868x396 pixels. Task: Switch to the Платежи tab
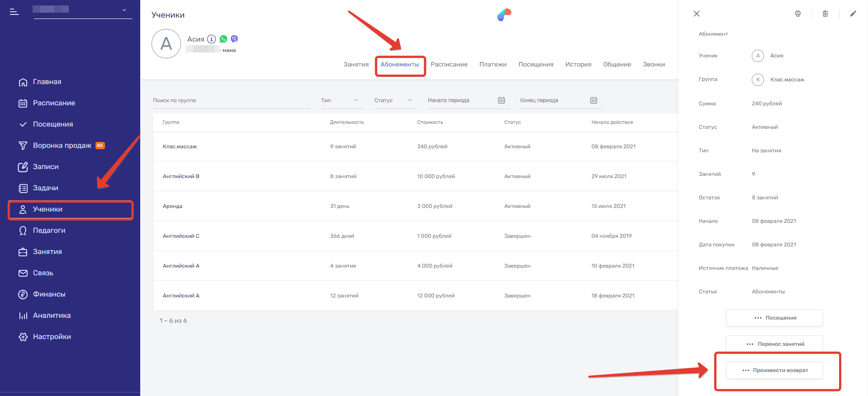[x=493, y=65]
